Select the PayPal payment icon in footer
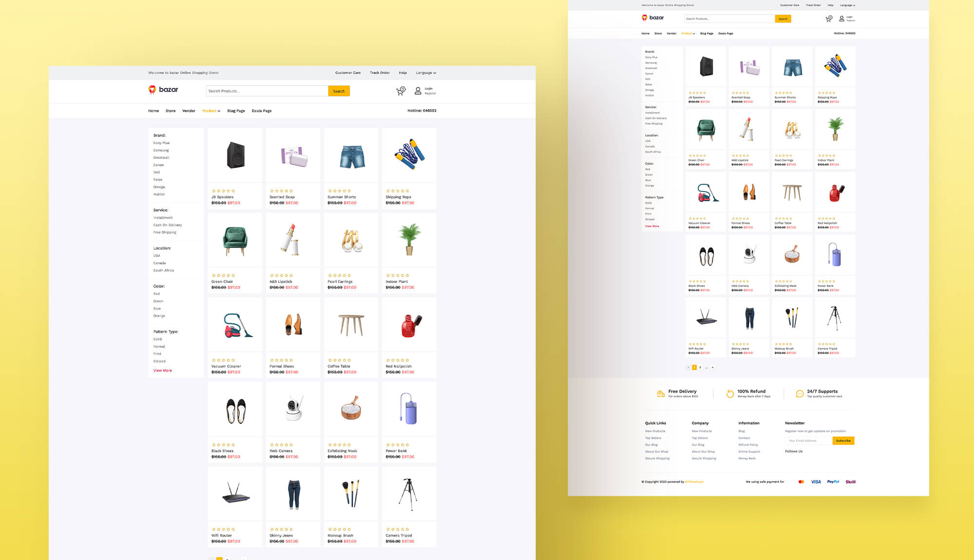The image size is (974, 560). click(x=833, y=482)
